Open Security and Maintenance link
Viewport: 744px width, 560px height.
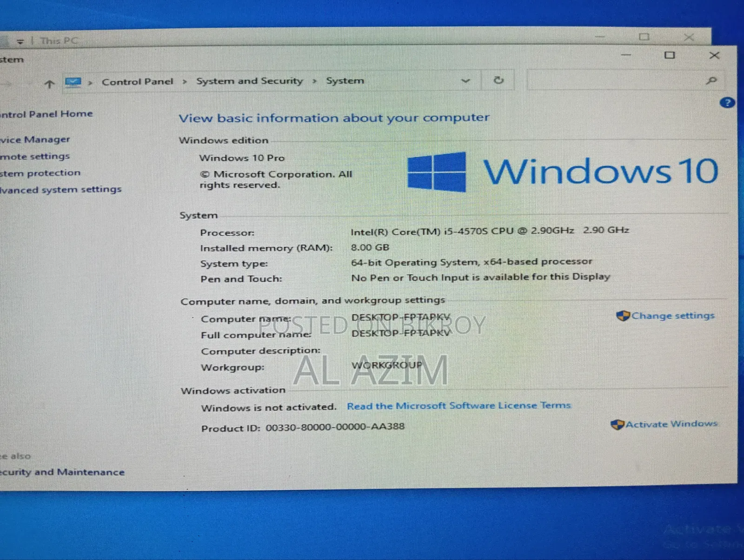pyautogui.click(x=62, y=472)
